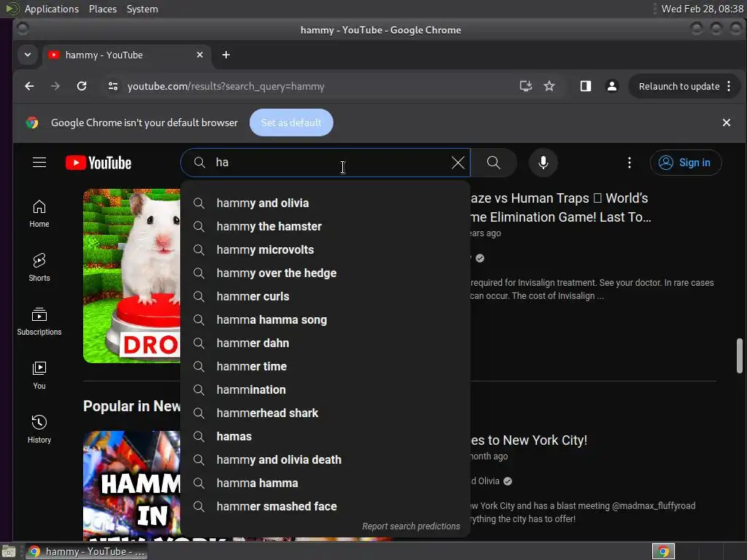Click the show desktop icon in bottom panel
Screen dimensions: 747x560
click(x=9, y=552)
